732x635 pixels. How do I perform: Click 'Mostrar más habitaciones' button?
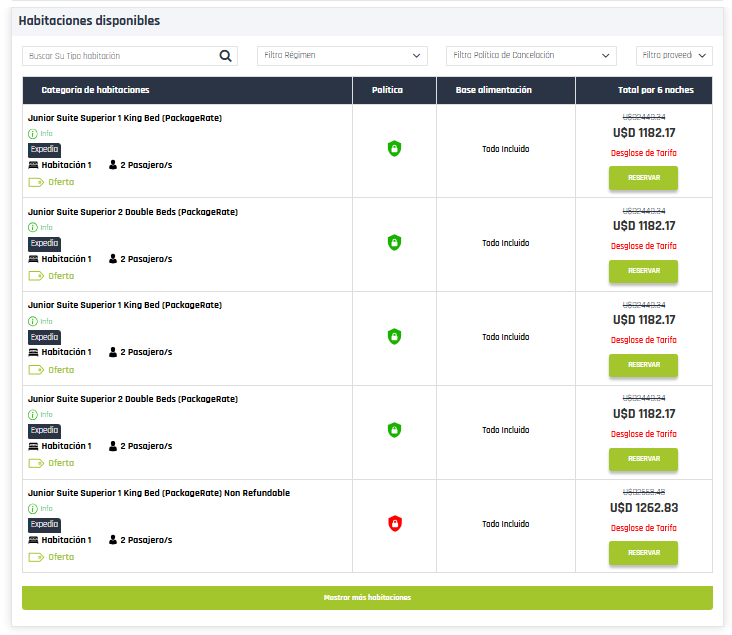tap(367, 598)
